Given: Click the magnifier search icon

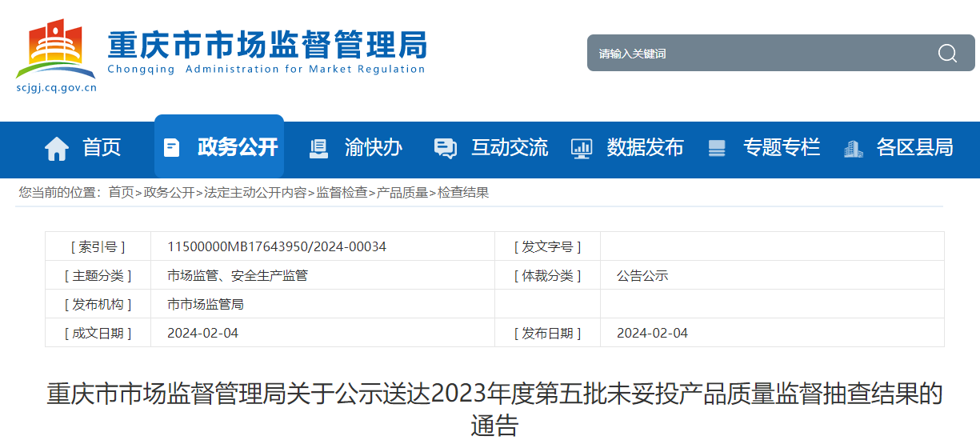Looking at the screenshot, I should 947,54.
